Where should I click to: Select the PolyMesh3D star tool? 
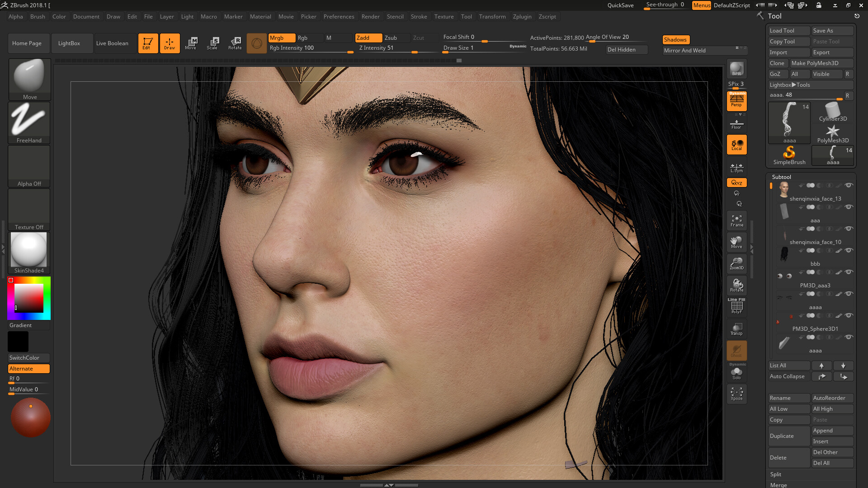click(833, 134)
